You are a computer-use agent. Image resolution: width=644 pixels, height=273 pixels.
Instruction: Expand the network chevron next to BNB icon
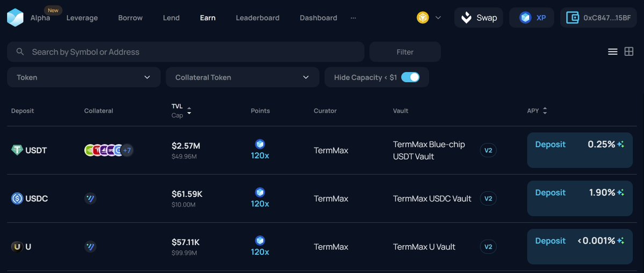[x=438, y=18]
